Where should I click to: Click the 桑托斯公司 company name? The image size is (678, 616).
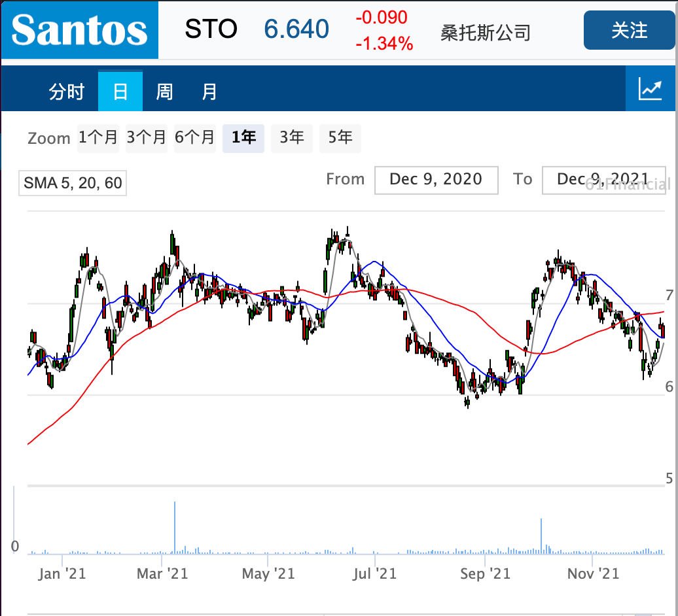click(x=485, y=33)
